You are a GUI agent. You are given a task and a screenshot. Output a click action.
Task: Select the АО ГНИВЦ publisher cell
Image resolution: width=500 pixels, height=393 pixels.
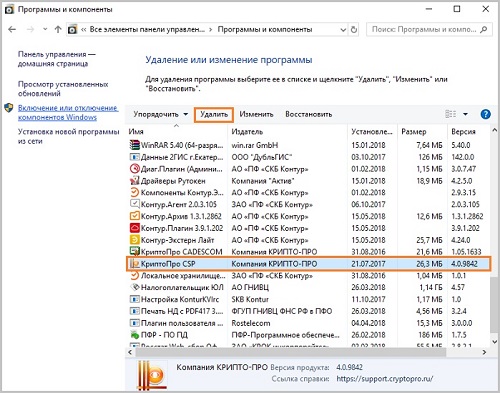click(250, 287)
